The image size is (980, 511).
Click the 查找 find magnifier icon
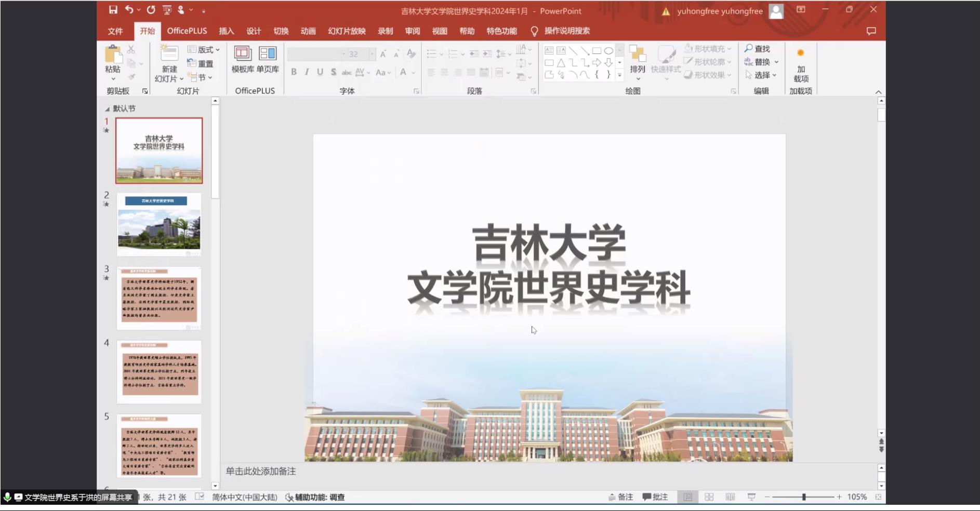tap(749, 48)
